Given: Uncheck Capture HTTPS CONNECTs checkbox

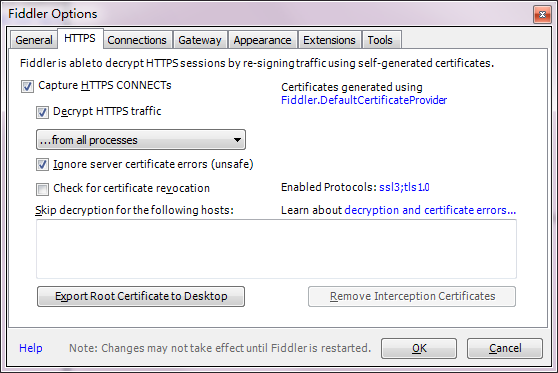Looking at the screenshot, I should 27,86.
